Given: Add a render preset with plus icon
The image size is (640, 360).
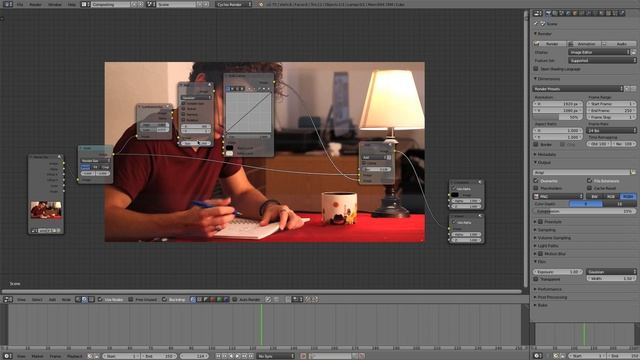Looking at the screenshot, I should tap(627, 89).
